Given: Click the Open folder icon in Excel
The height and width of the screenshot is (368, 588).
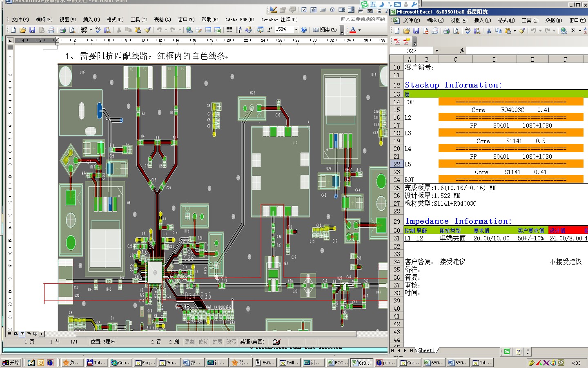Looking at the screenshot, I should pyautogui.click(x=406, y=31).
